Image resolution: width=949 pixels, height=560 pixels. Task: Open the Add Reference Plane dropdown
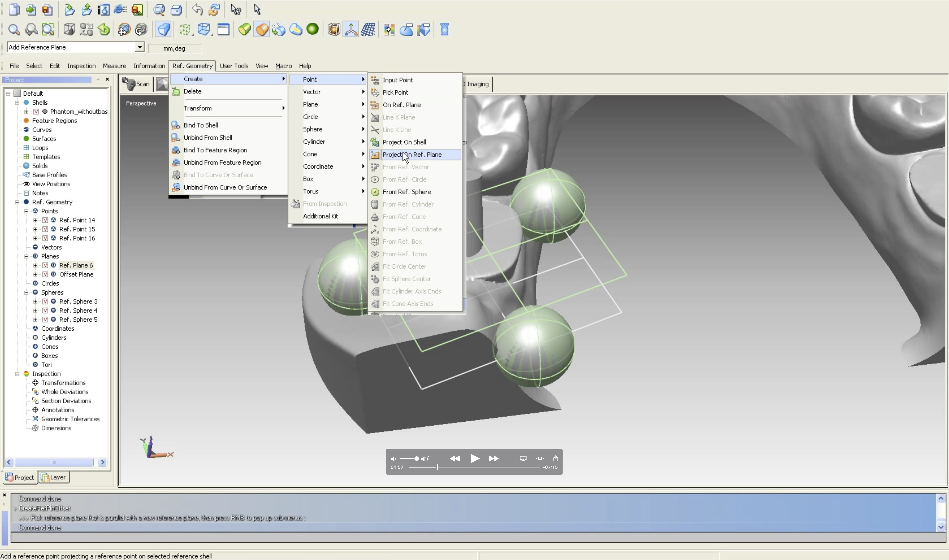[140, 47]
